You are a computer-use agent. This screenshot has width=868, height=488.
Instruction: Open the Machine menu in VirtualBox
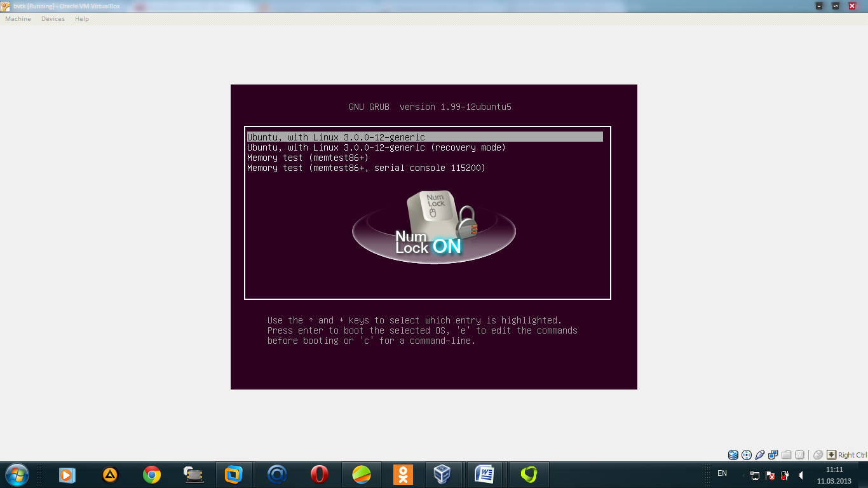coord(18,19)
